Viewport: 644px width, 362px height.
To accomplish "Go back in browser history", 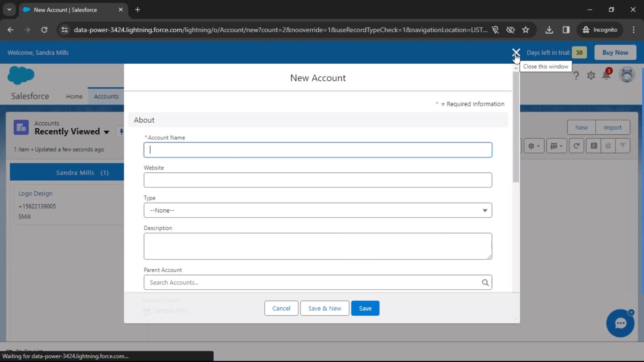I will (10, 30).
